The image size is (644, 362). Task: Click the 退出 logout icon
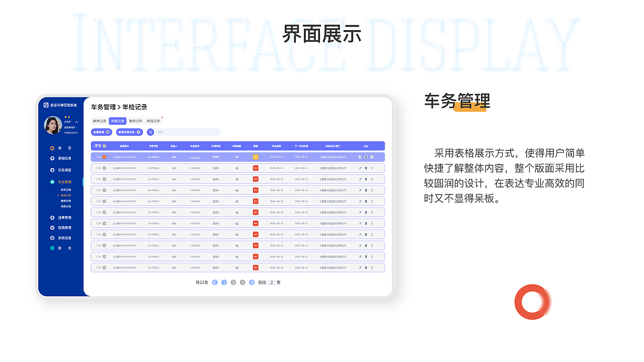pyautogui.click(x=52, y=247)
